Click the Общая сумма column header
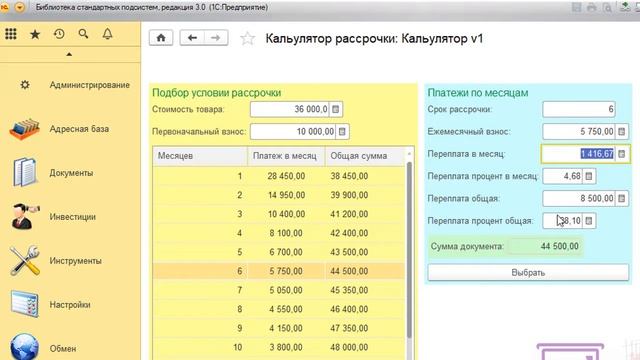This screenshot has width=640, height=360. [365, 156]
